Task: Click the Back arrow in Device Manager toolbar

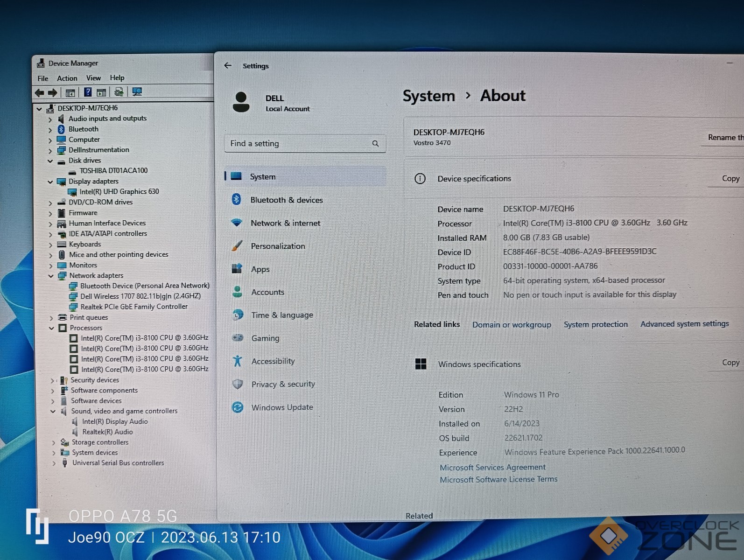Action: 40,93
